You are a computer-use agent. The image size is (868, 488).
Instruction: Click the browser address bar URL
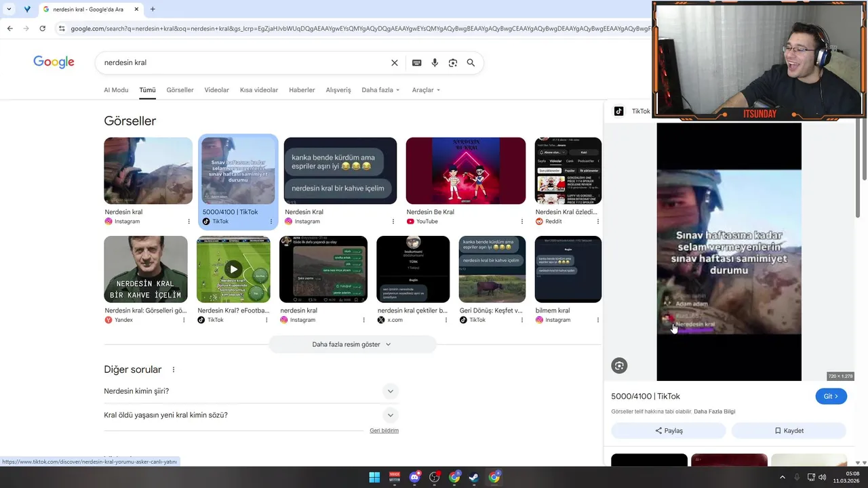pos(359,28)
